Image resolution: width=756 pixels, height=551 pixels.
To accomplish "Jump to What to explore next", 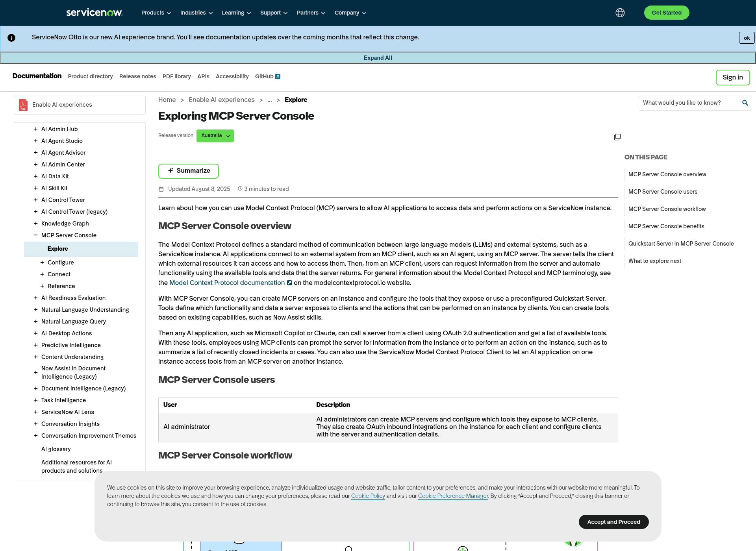I will point(655,261).
